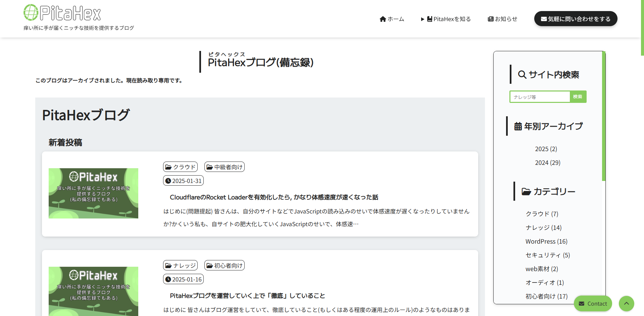Screen dimensions: 644x316
Task: Select the ナレッジ tag on second post
Action: click(x=180, y=265)
